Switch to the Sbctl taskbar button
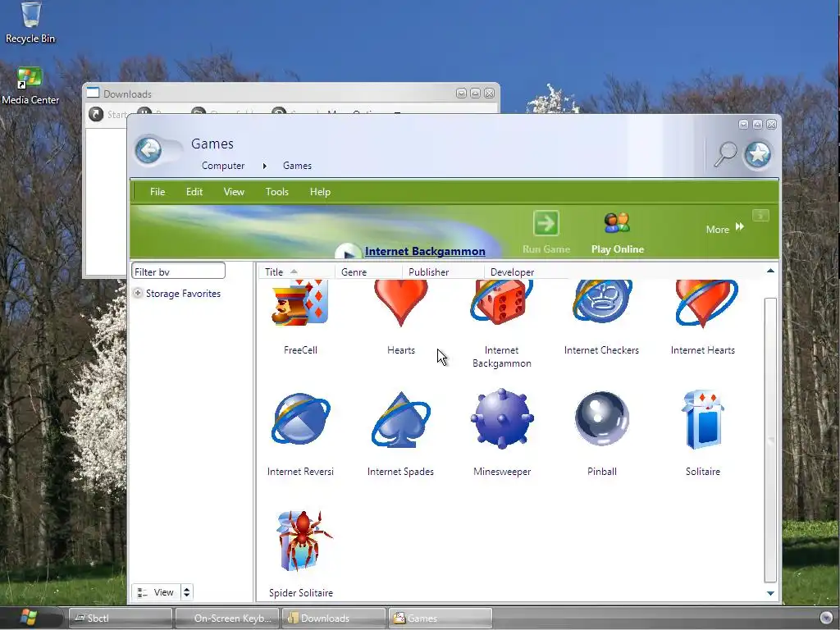This screenshot has height=630, width=840. tap(121, 619)
